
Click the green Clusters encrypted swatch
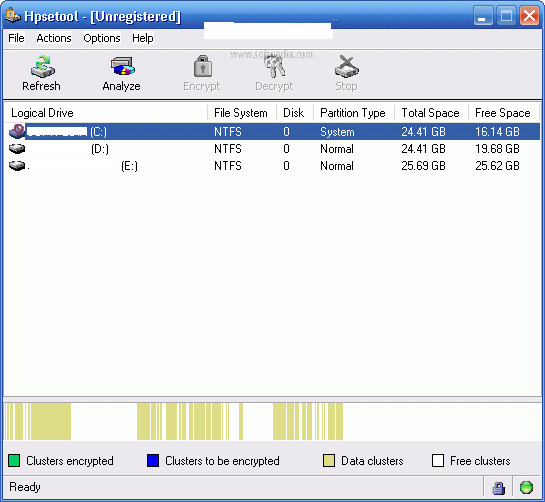click(14, 461)
